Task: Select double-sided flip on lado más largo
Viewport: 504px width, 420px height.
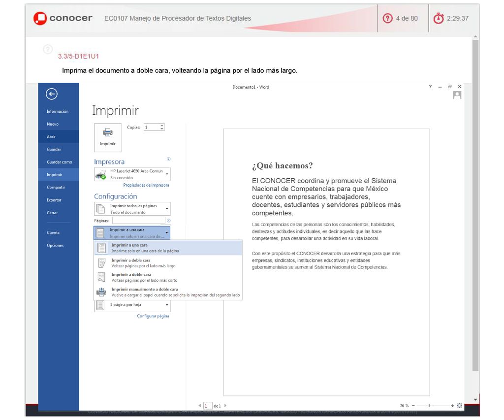Action: (x=168, y=263)
